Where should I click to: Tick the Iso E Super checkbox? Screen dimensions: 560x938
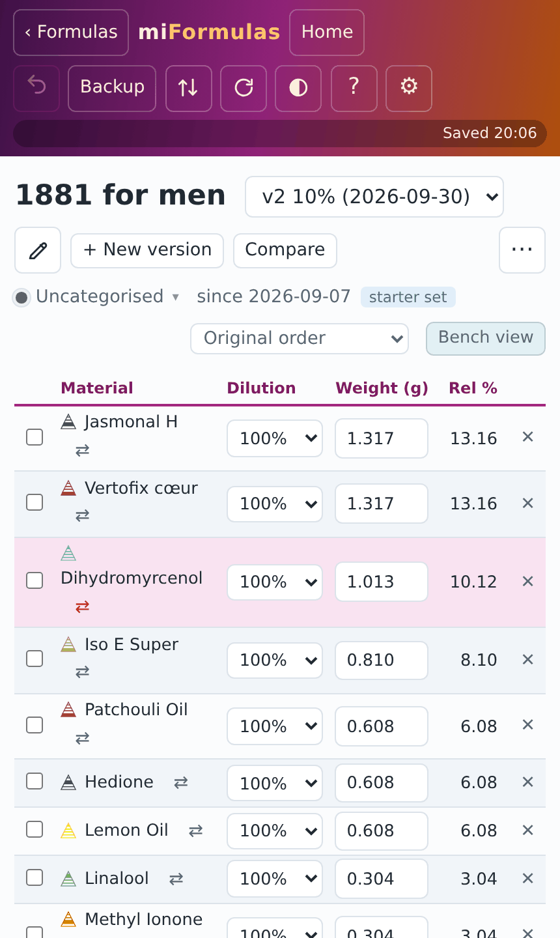(x=35, y=659)
